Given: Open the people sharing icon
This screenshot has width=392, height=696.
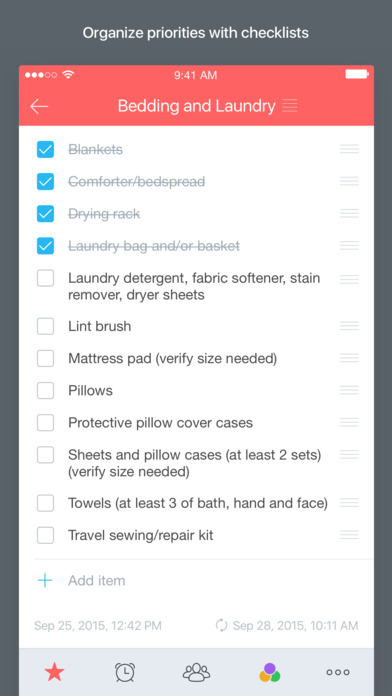Looking at the screenshot, I should point(196,672).
